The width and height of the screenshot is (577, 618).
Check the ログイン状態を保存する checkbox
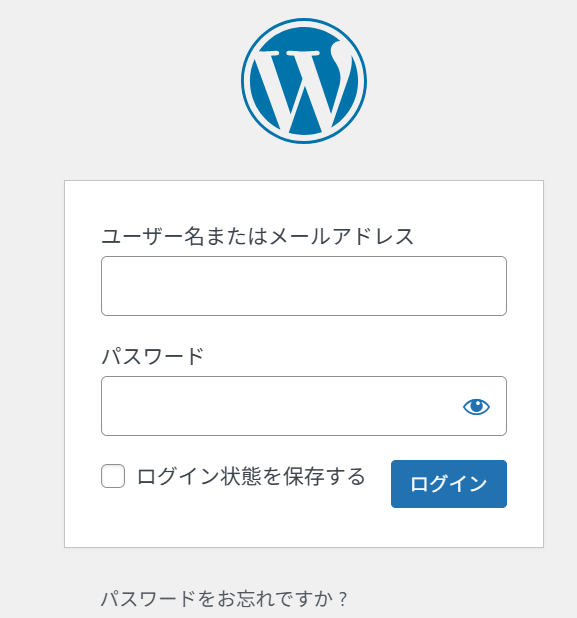[113, 476]
